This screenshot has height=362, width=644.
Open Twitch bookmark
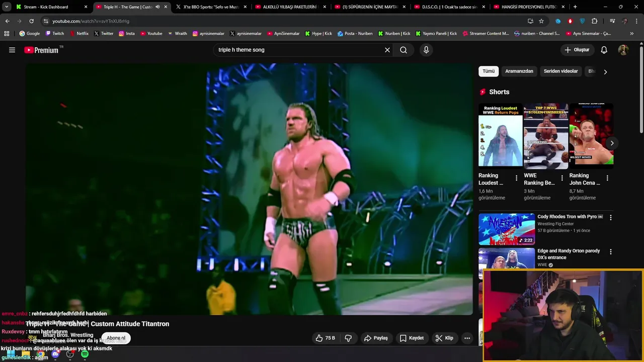pyautogui.click(x=55, y=34)
